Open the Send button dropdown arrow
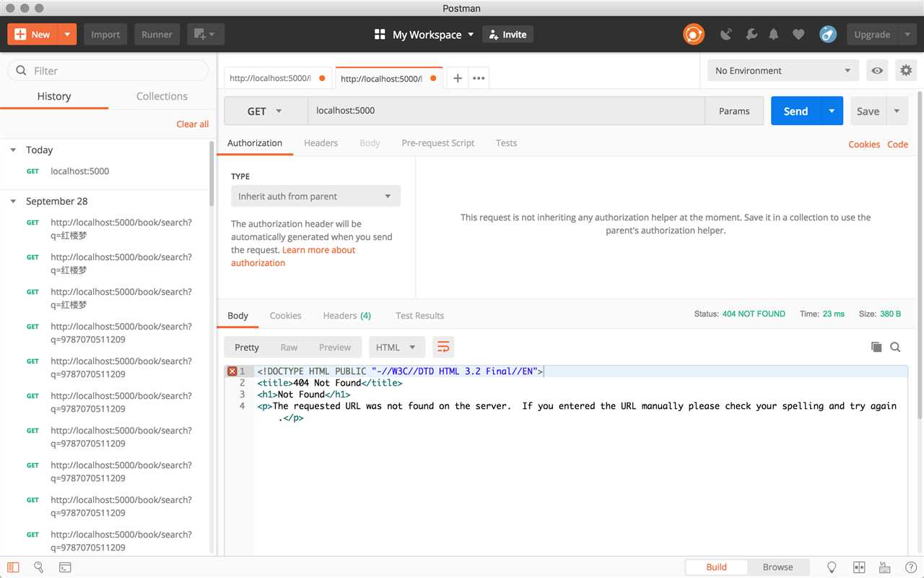The width and height of the screenshot is (924, 578). pyautogui.click(x=832, y=111)
